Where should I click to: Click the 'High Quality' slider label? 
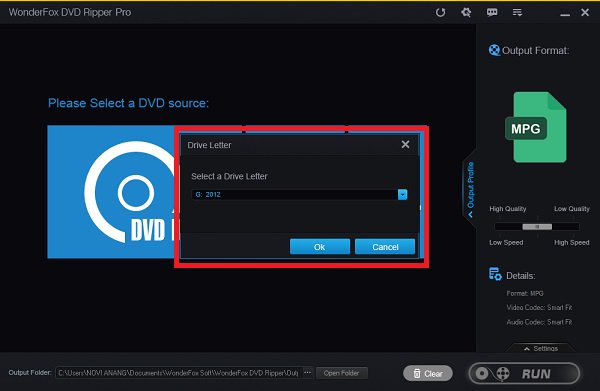click(507, 209)
